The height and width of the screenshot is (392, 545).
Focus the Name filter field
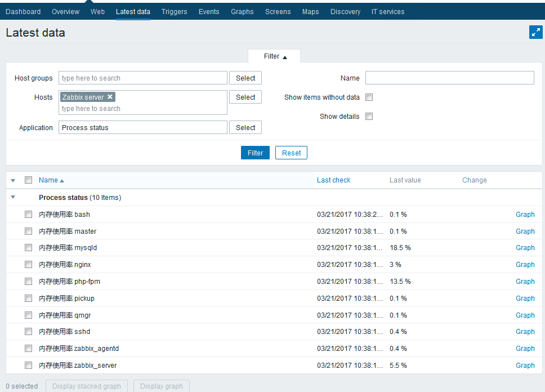(449, 78)
